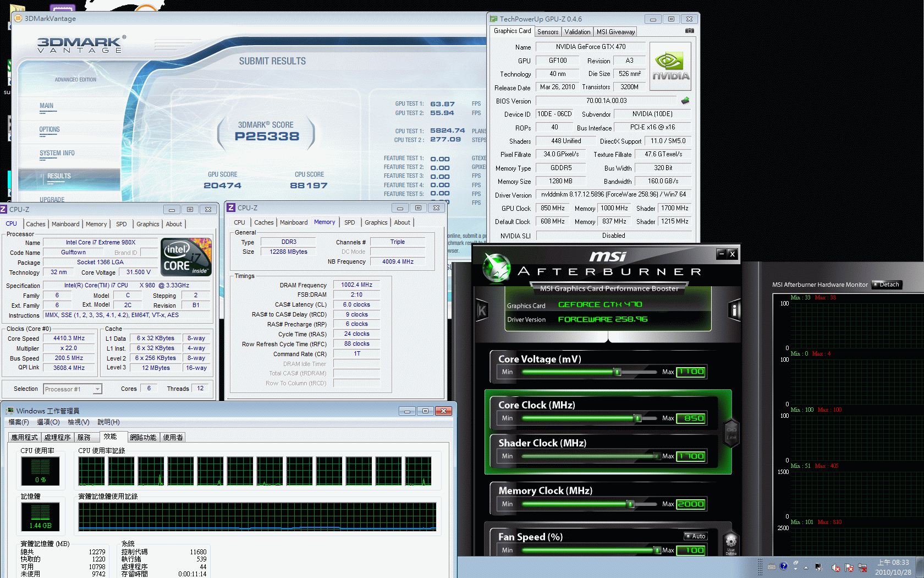924x578 pixels.
Task: Click the DRAM Frequency value 1002.4 MHz
Action: pyautogui.click(x=356, y=285)
